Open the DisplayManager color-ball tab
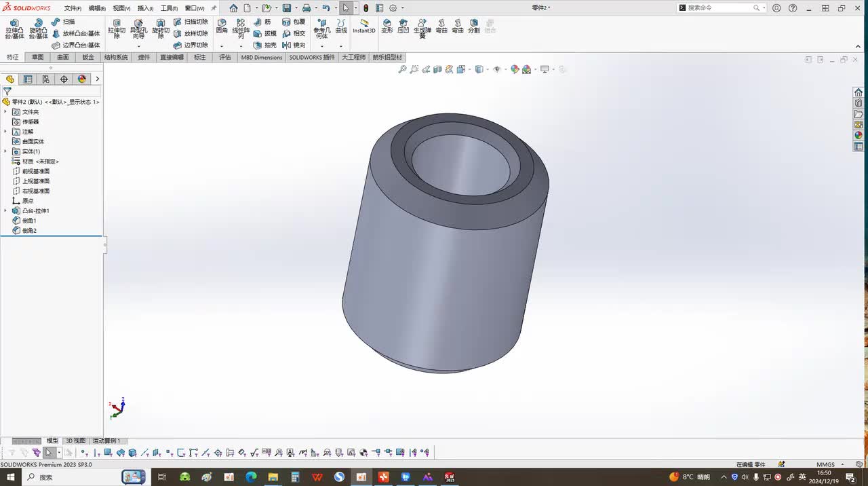 [82, 79]
